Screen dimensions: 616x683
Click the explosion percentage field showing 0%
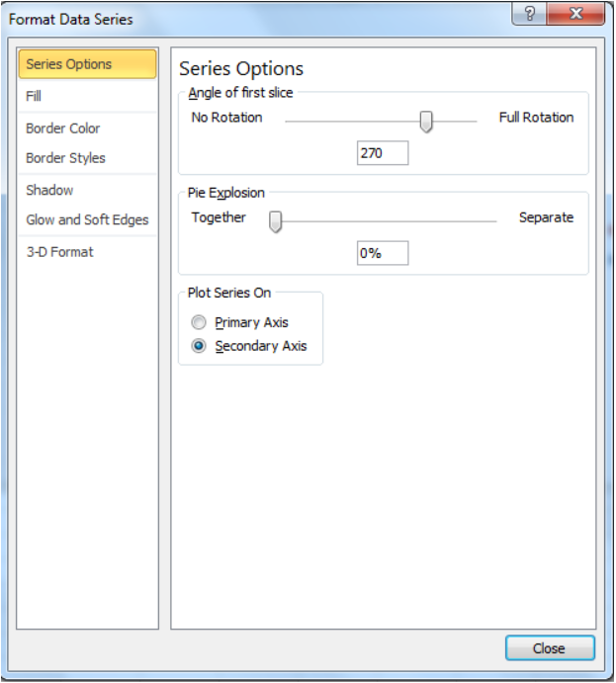[383, 253]
